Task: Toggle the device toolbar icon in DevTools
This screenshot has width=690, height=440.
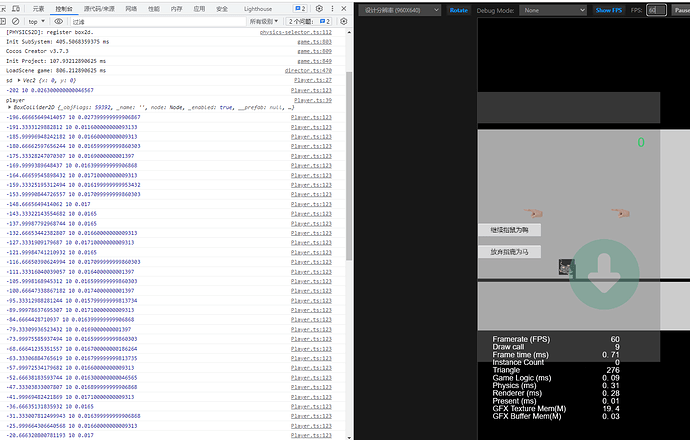Action: (x=16, y=8)
